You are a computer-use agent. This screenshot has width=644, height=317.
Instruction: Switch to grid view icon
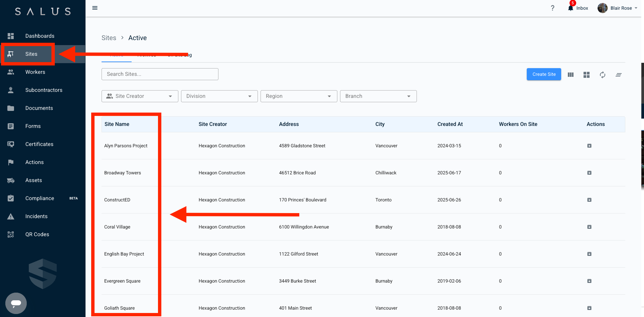click(587, 75)
